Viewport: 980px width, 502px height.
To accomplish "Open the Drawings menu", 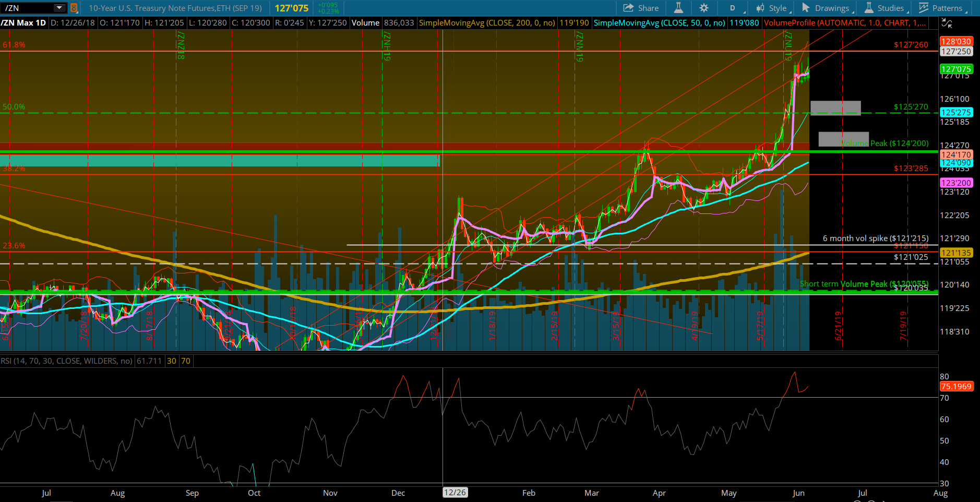I will point(828,8).
